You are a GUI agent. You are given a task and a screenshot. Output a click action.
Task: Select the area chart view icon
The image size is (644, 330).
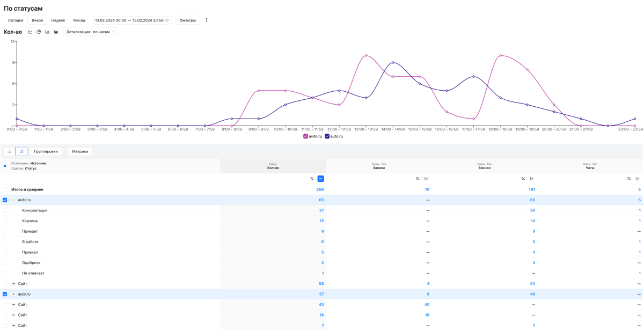click(x=56, y=32)
